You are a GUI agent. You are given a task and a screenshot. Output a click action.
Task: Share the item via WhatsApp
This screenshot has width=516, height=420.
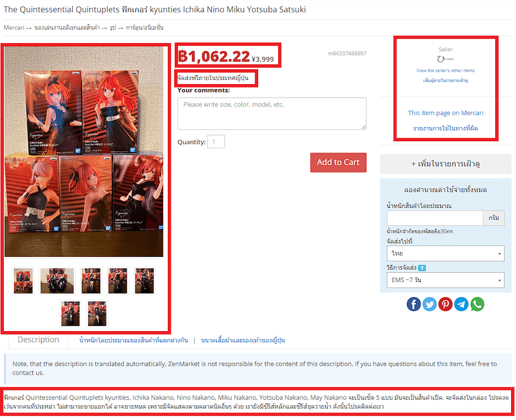point(477,304)
